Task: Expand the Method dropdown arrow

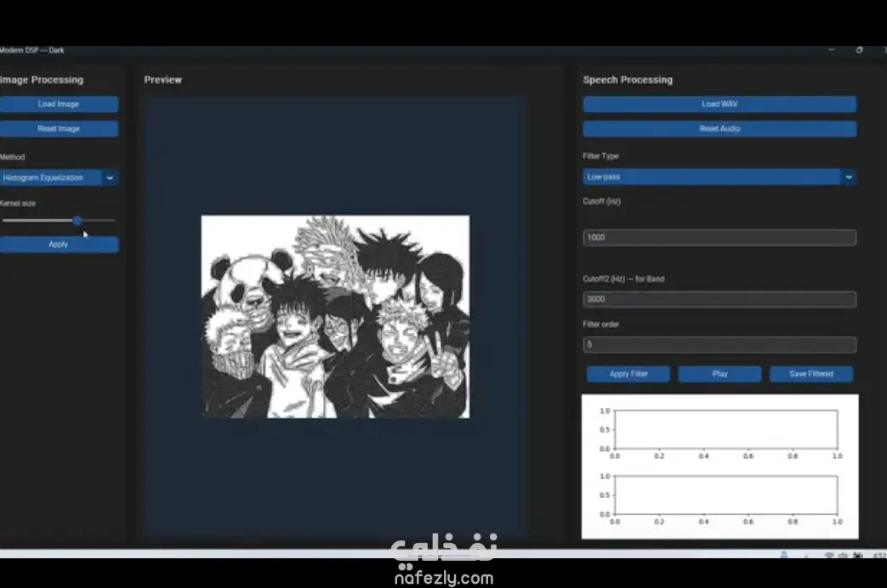Action: point(111,178)
